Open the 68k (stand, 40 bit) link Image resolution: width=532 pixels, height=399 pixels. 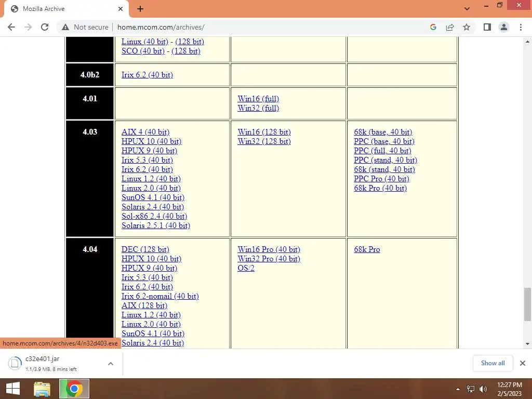point(384,169)
